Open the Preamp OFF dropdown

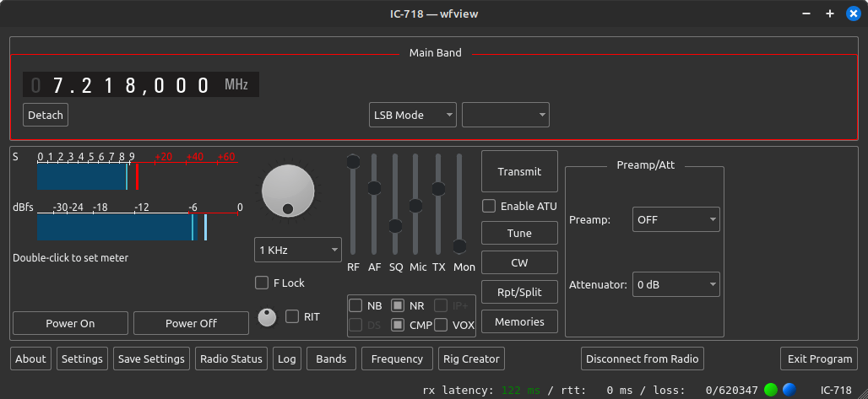(x=676, y=219)
